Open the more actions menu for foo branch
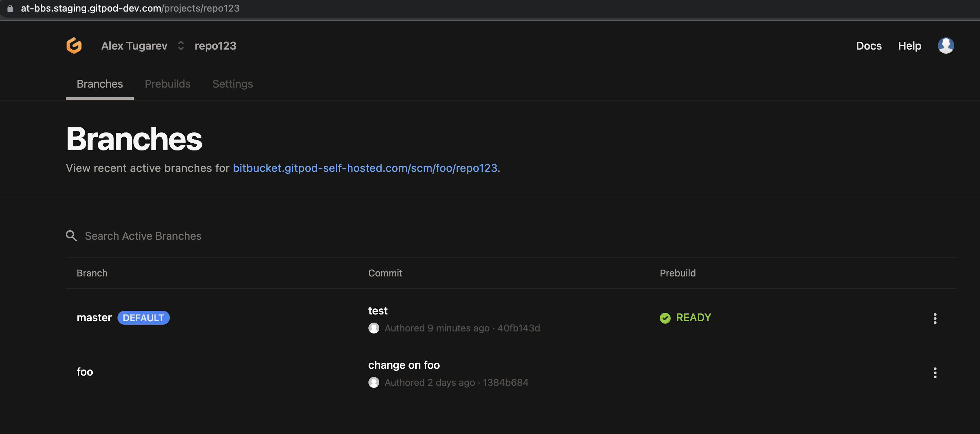This screenshot has width=980, height=434. (x=935, y=373)
